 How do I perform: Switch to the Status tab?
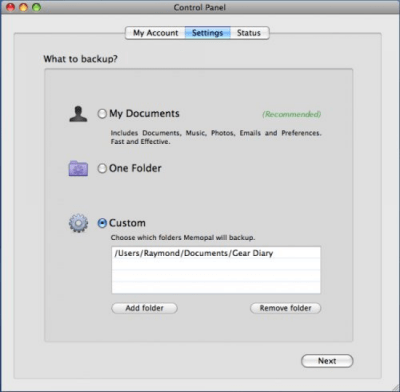point(249,33)
